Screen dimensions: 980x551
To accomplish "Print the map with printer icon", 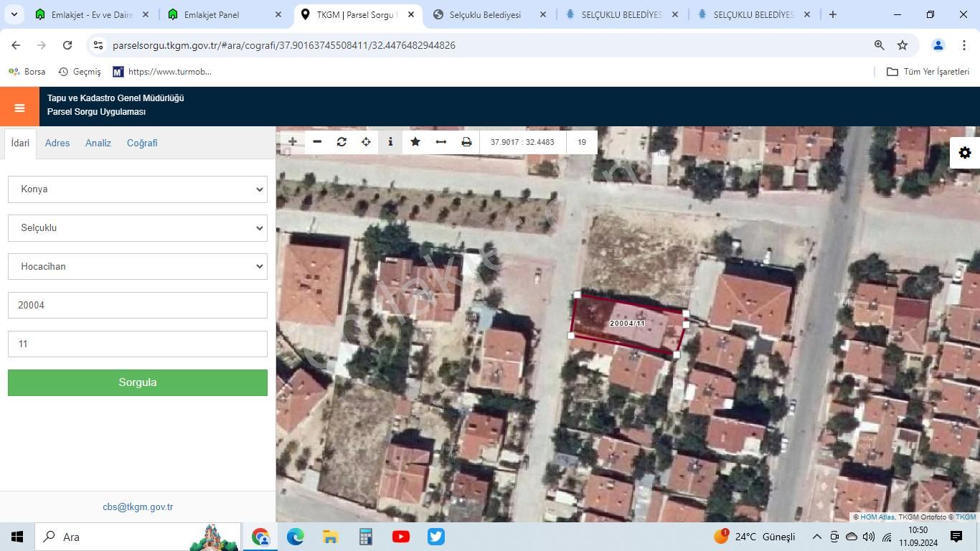I will [466, 142].
